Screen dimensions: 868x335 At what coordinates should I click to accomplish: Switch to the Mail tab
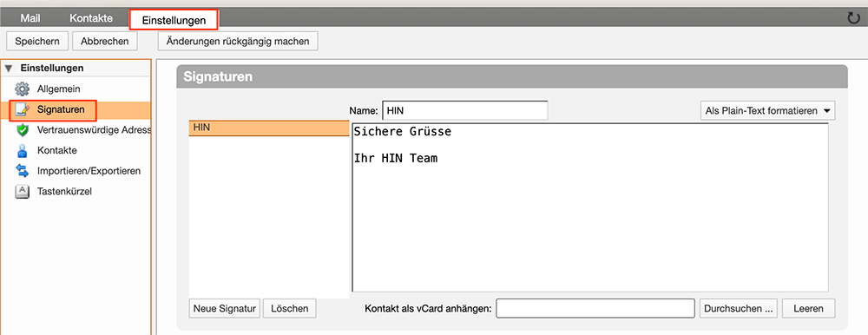click(x=30, y=18)
